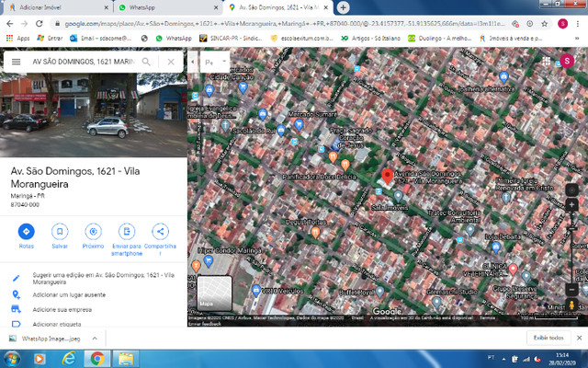Click the Loja Debalta shopping pin
Viewport: 588px width, 368px height.
pos(496,247)
